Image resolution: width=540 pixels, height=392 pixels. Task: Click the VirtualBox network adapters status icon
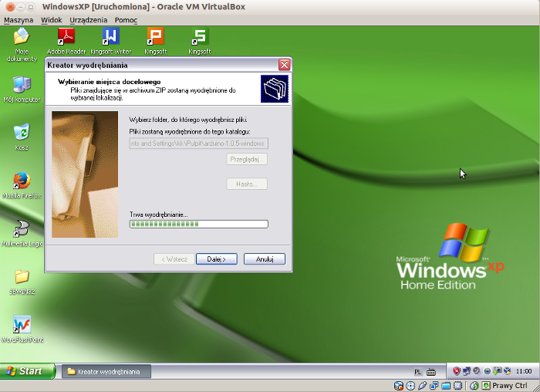[x=434, y=386]
